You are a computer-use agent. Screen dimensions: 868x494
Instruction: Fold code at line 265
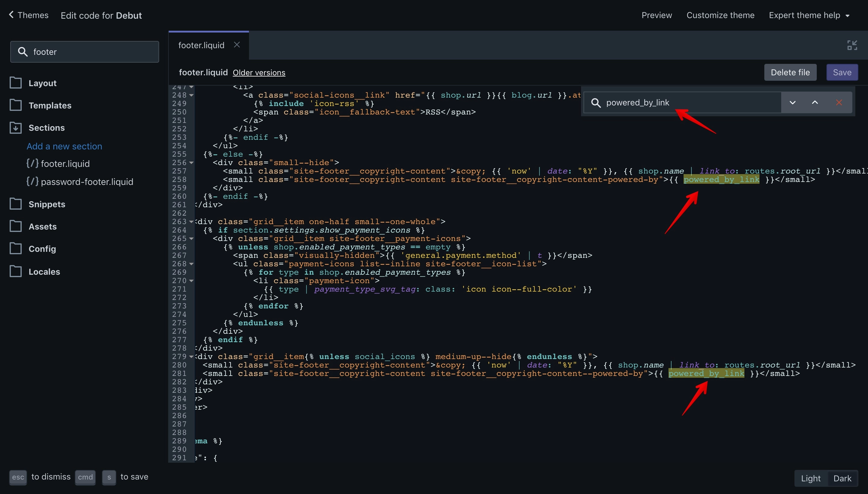[x=191, y=239]
